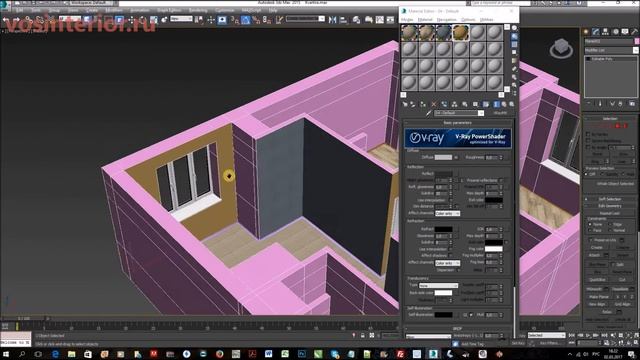The image size is (640, 360).
Task: Open Hierarchy tab in command panel
Action: coord(605,32)
